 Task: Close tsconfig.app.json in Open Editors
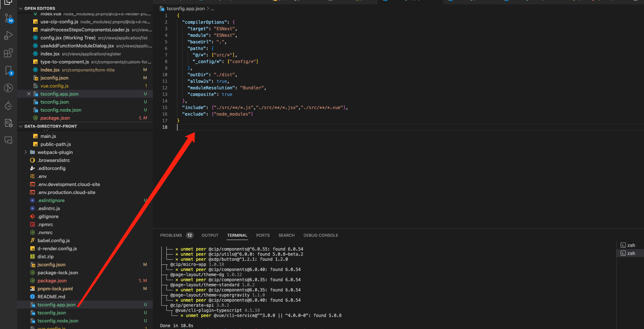[29, 94]
